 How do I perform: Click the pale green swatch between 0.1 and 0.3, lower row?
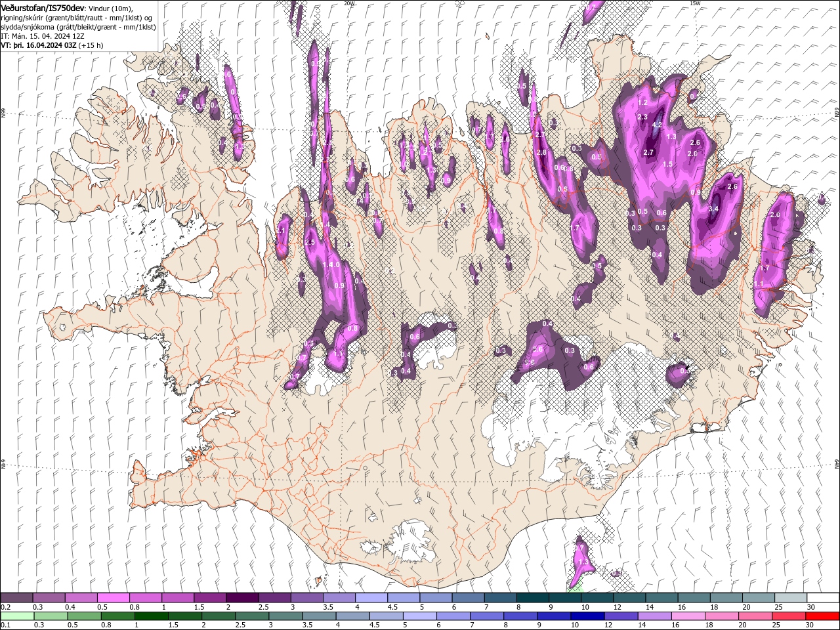(x=16, y=616)
